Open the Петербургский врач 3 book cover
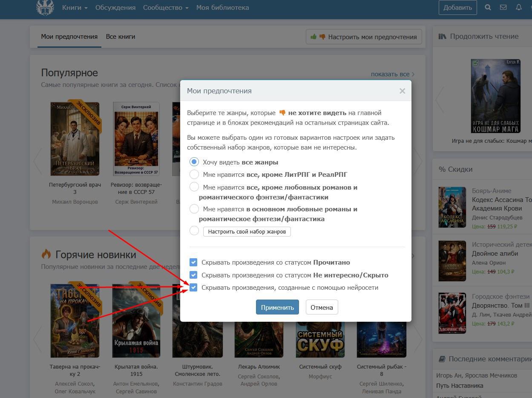Screen dimensions: 532x398 point(75,138)
